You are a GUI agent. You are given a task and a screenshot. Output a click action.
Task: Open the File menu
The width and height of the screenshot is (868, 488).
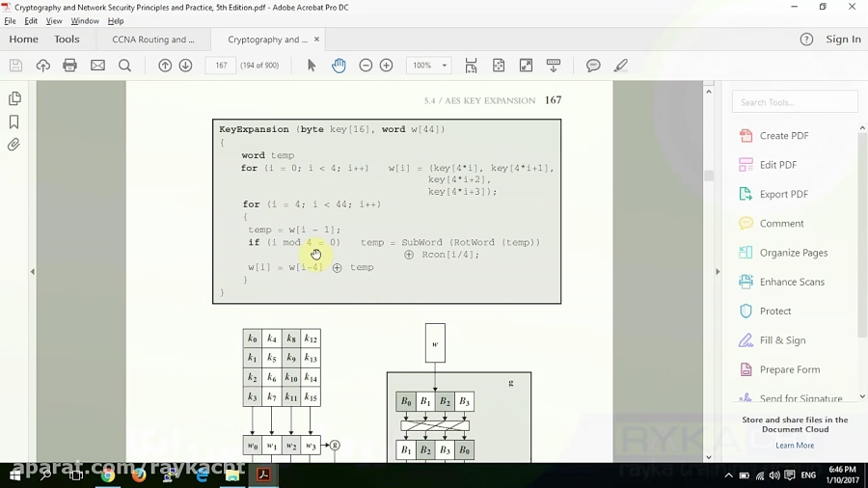[10, 21]
